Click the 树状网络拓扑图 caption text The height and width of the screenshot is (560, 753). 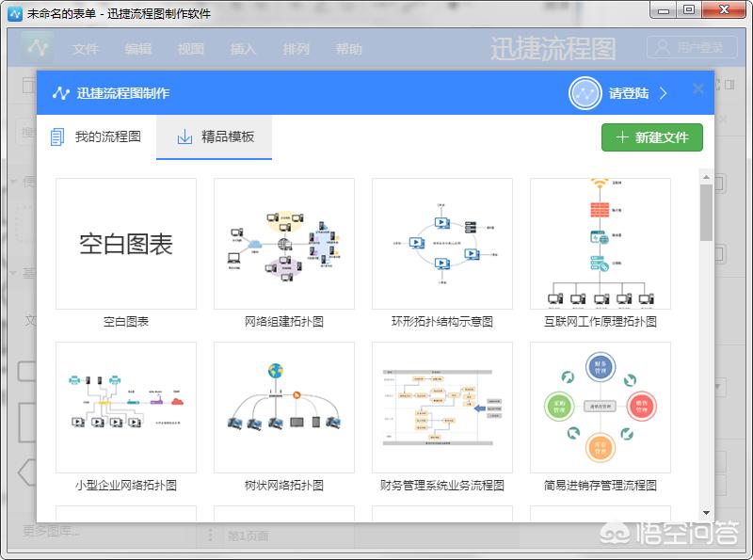coord(284,485)
